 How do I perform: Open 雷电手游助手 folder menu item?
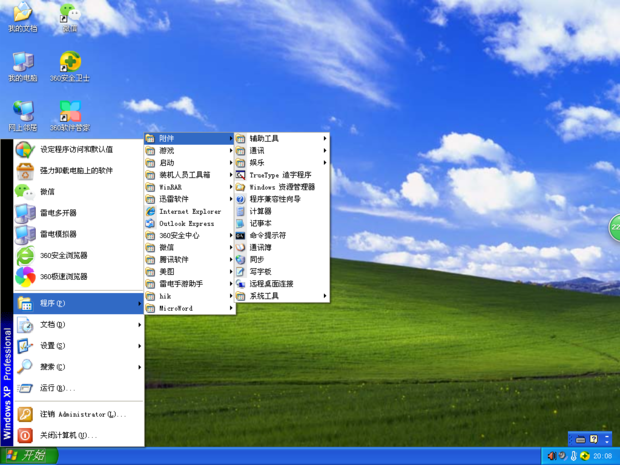point(190,284)
